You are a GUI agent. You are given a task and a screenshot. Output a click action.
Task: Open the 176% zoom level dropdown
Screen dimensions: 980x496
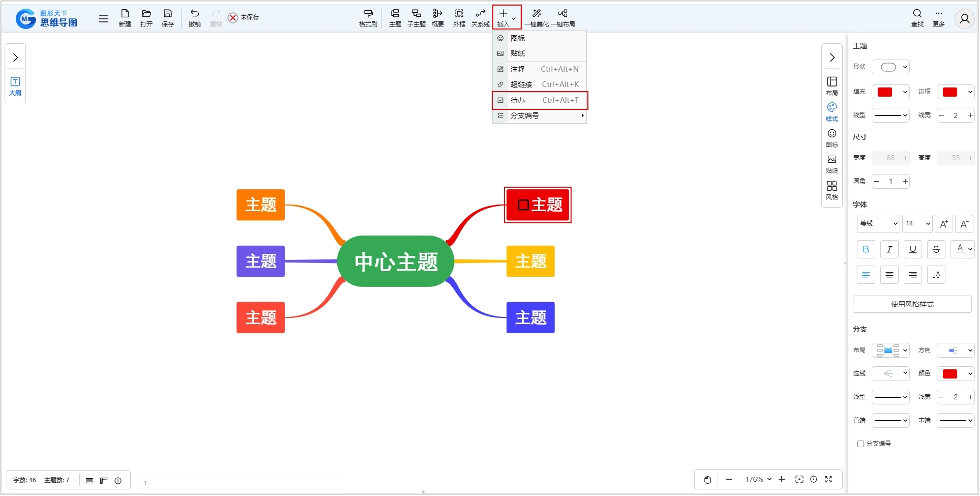(x=758, y=480)
